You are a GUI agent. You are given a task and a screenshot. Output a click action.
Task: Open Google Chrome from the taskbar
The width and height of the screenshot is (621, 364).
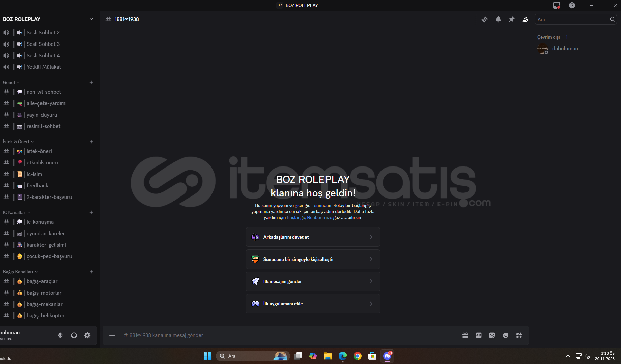pyautogui.click(x=358, y=356)
